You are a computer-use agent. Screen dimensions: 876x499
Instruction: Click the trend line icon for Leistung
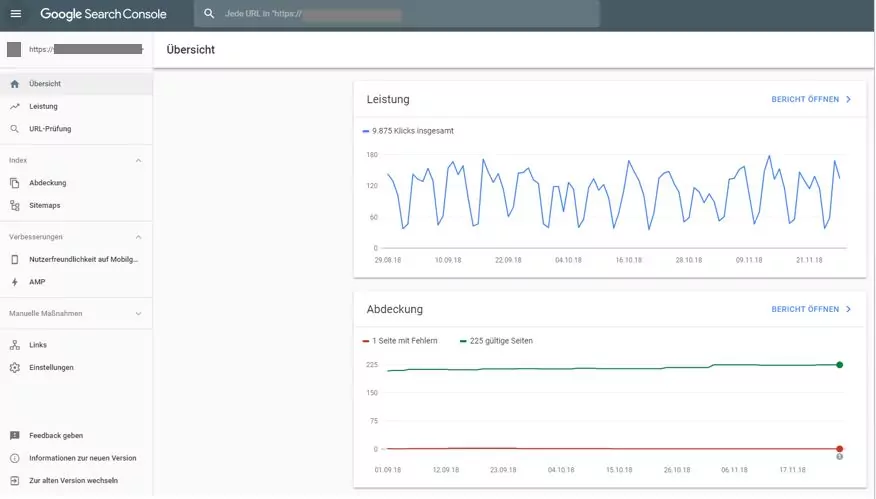point(15,106)
